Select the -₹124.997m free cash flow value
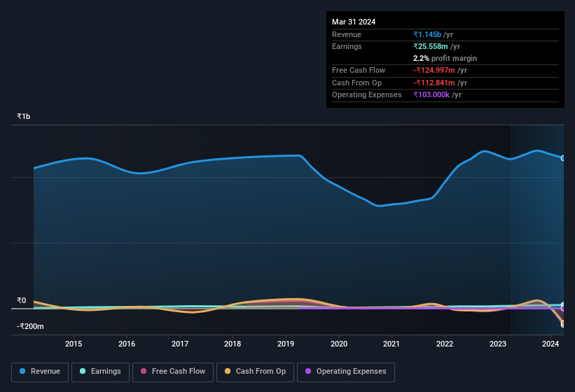The height and width of the screenshot is (392, 575). (434, 70)
